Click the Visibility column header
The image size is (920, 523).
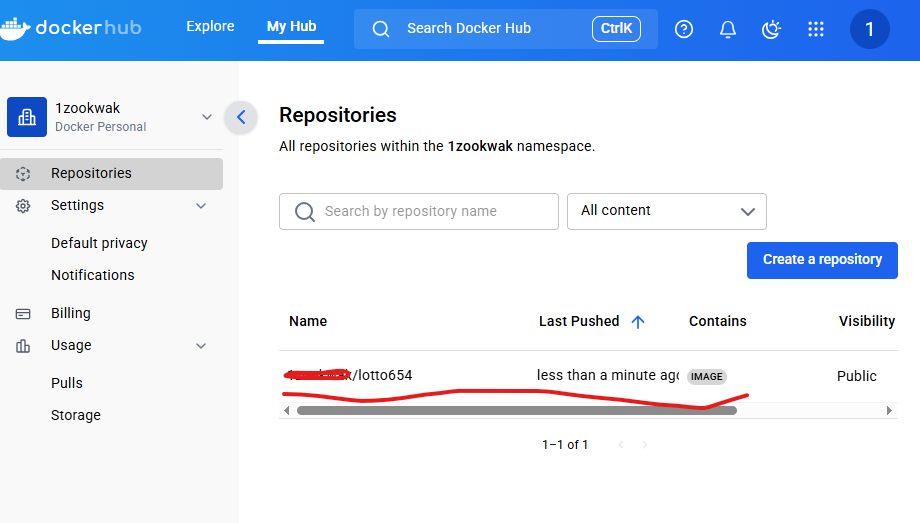pyautogui.click(x=867, y=321)
